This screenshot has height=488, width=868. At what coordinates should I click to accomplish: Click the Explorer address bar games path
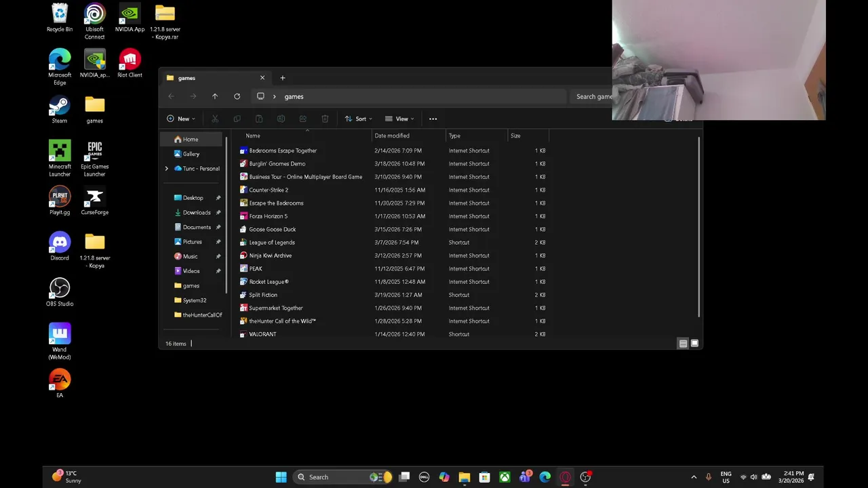pos(408,96)
